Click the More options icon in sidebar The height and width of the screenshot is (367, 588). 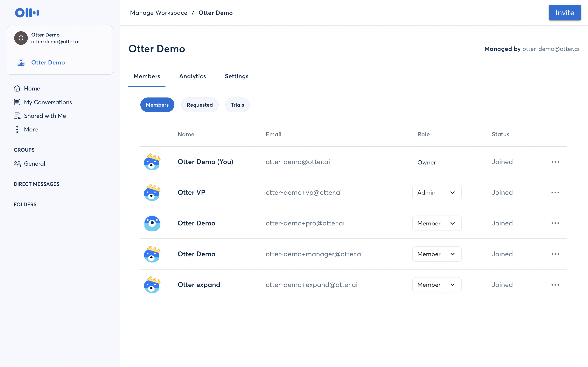(x=17, y=129)
